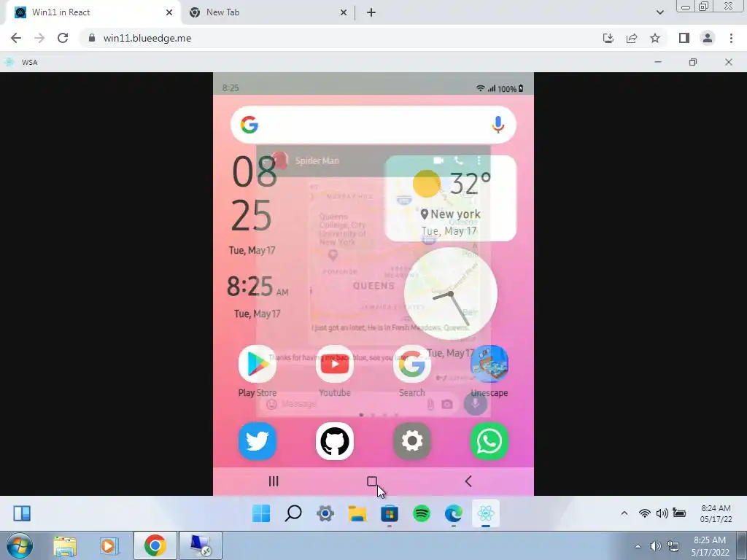Viewport: 747px width, 560px height.
Task: Select Chrome in the host taskbar
Action: click(155, 545)
